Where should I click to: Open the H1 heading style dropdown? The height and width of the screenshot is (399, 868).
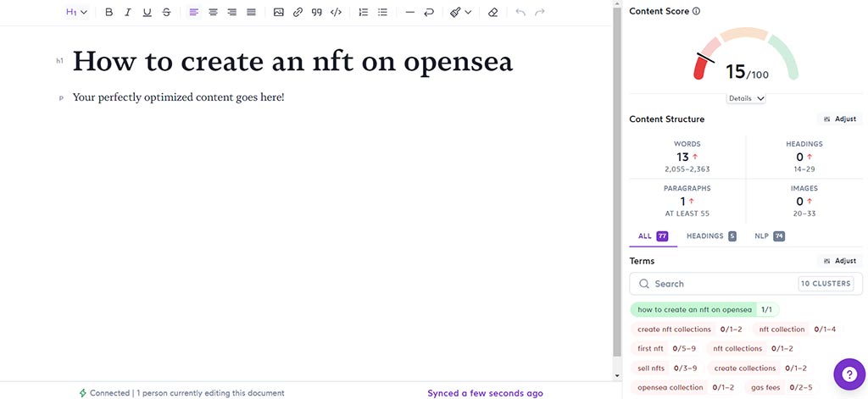tap(76, 13)
